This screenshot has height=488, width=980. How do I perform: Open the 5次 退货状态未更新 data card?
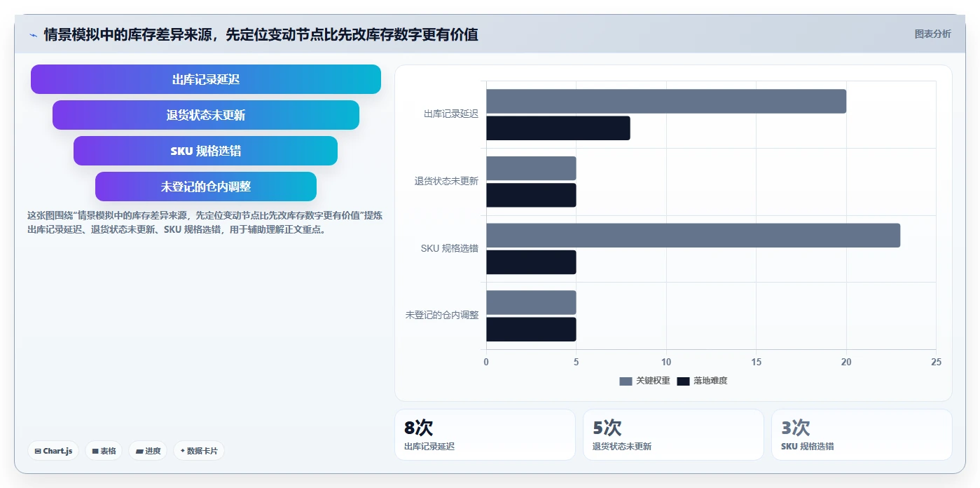673,435
